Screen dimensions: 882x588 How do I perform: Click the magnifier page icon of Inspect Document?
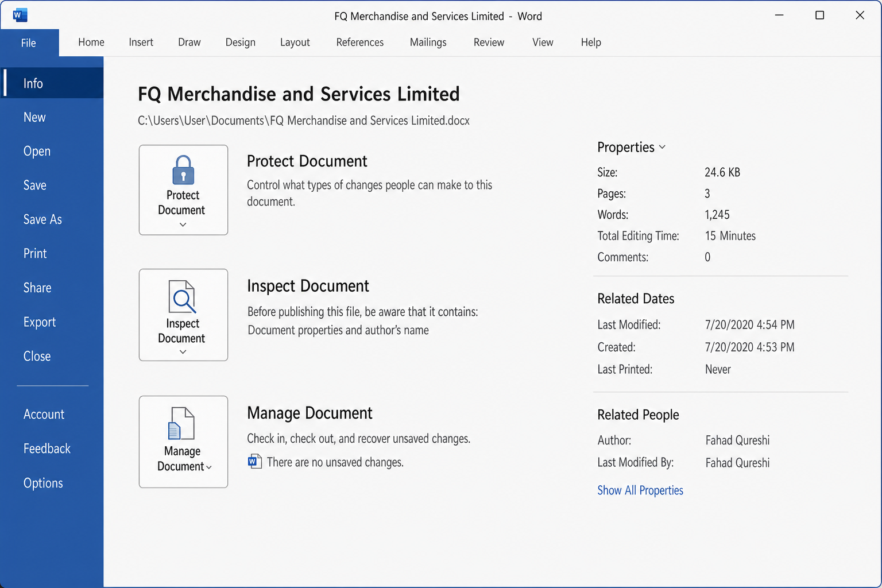(183, 296)
